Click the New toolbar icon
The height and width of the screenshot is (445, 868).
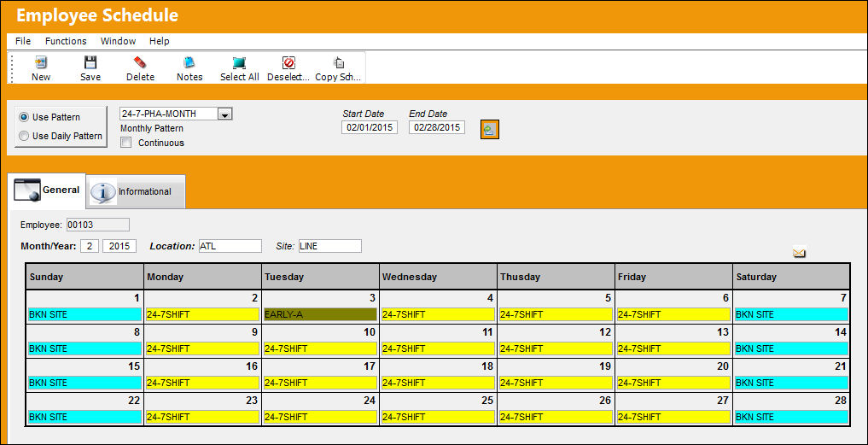[41, 62]
